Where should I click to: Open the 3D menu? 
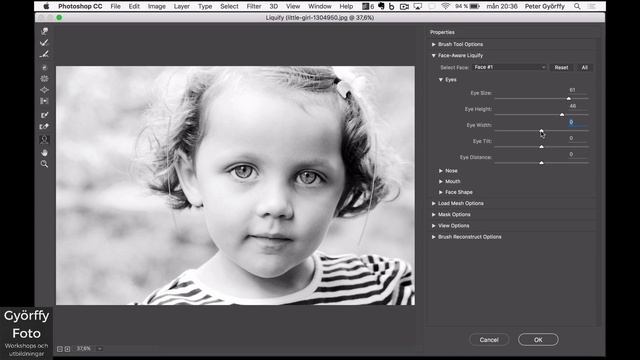[273, 6]
